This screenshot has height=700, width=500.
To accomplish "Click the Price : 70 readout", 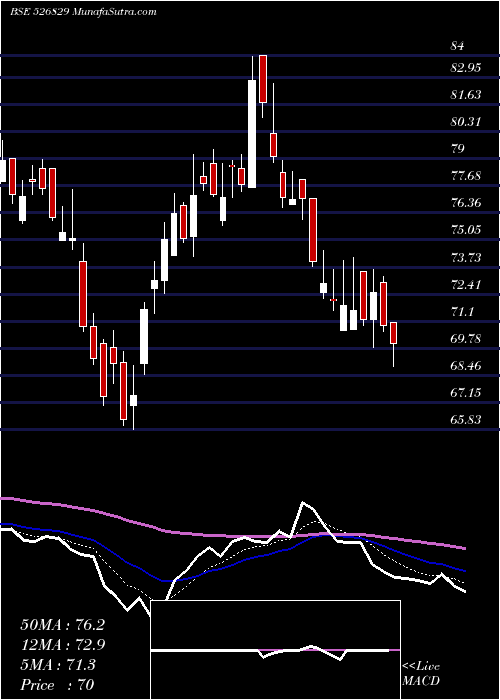I will coord(58,685).
